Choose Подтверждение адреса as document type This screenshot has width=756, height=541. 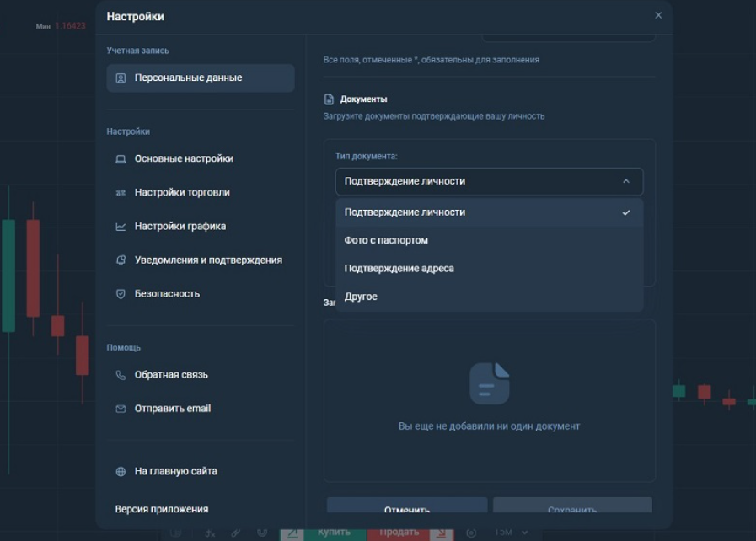(x=398, y=268)
